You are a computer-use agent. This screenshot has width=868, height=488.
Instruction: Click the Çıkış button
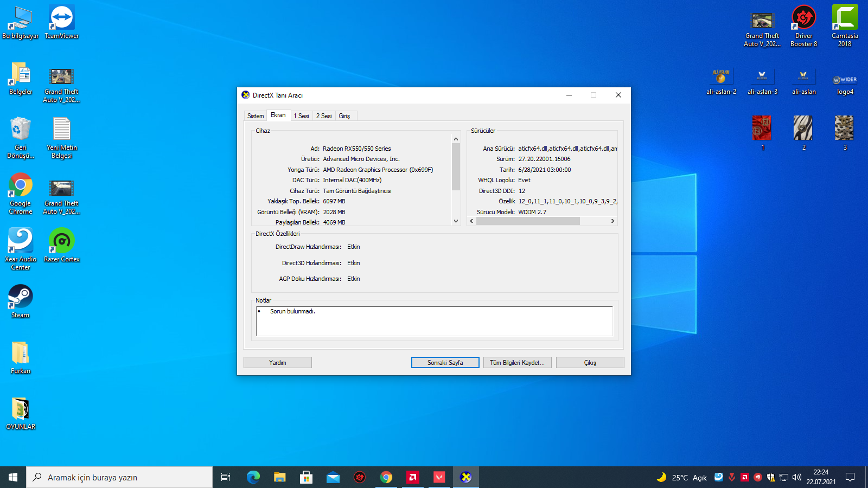[x=590, y=363]
